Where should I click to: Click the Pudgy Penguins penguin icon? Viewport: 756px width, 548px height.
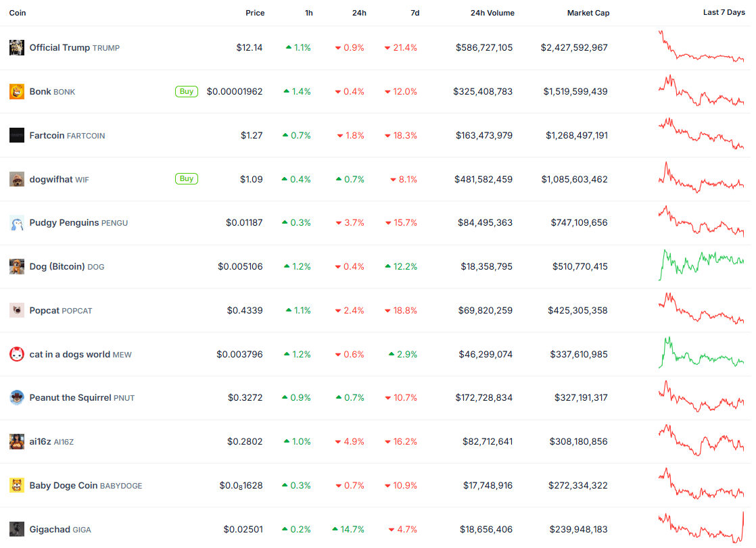[16, 222]
